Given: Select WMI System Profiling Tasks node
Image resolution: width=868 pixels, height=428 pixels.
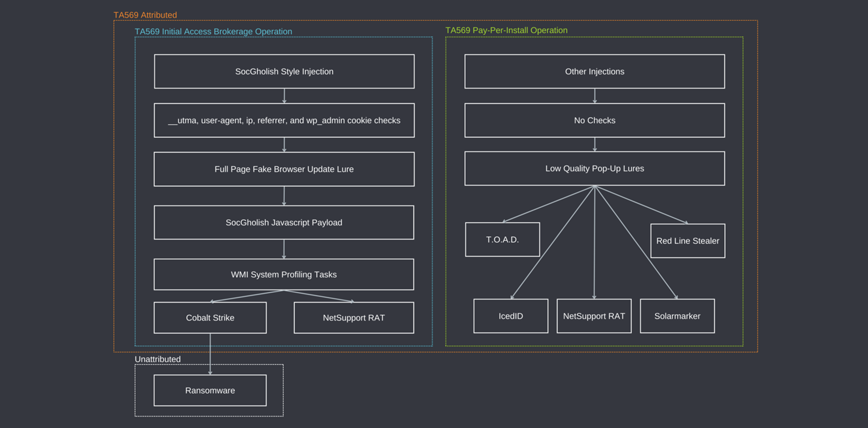Looking at the screenshot, I should pyautogui.click(x=284, y=274).
